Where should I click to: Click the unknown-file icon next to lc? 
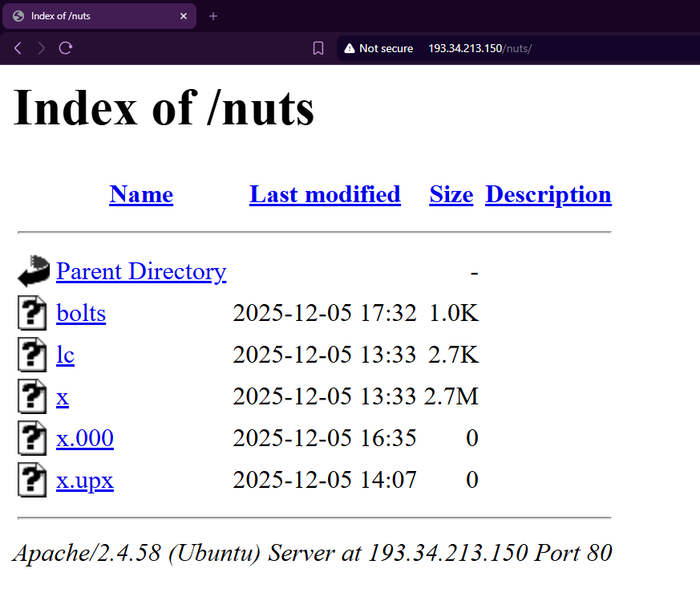[x=32, y=355]
